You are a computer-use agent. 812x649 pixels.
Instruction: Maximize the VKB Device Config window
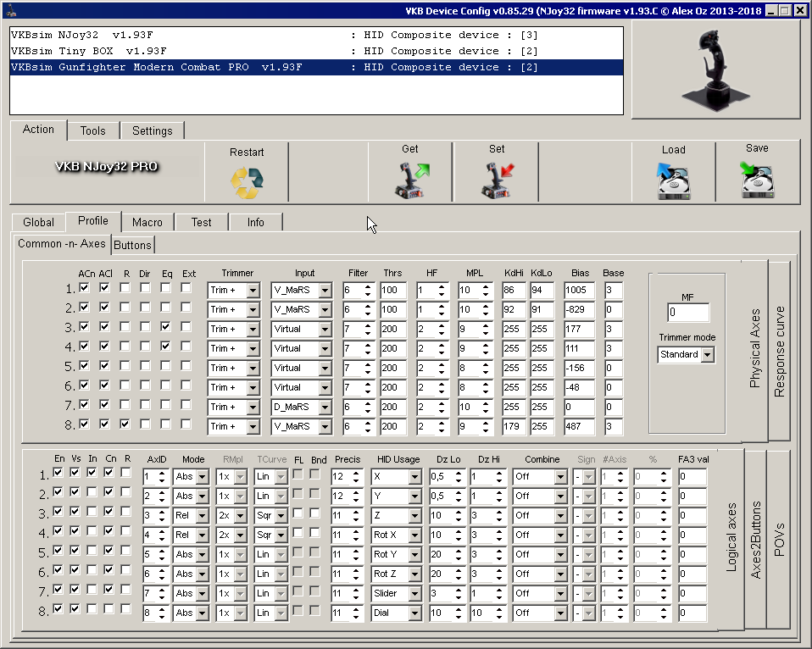pyautogui.click(x=785, y=10)
